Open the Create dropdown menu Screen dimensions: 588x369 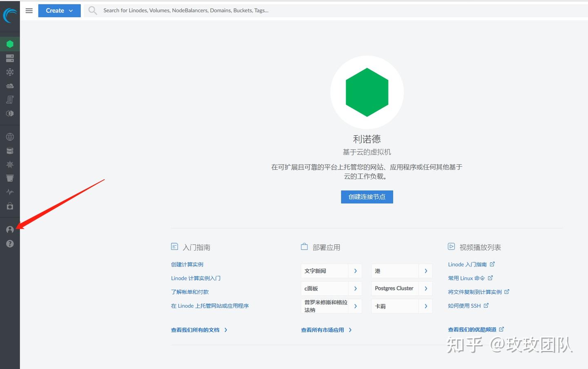pos(59,10)
